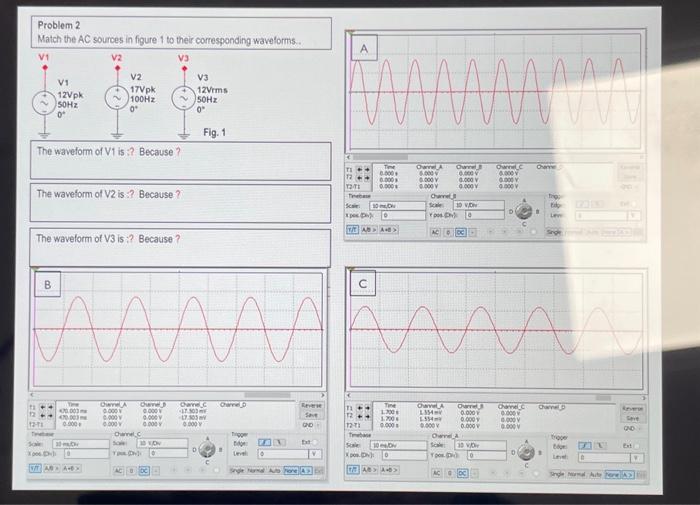Select rising edge trigger on scope B
The height and width of the screenshot is (505, 700).
[264, 442]
